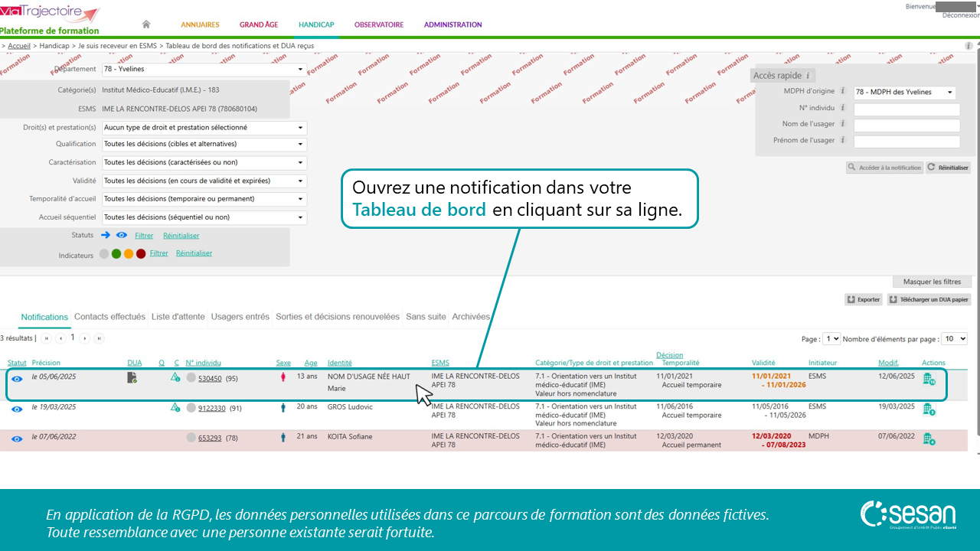The image size is (980, 551).
Task: Open the Validité filter dropdown
Action: (x=204, y=181)
